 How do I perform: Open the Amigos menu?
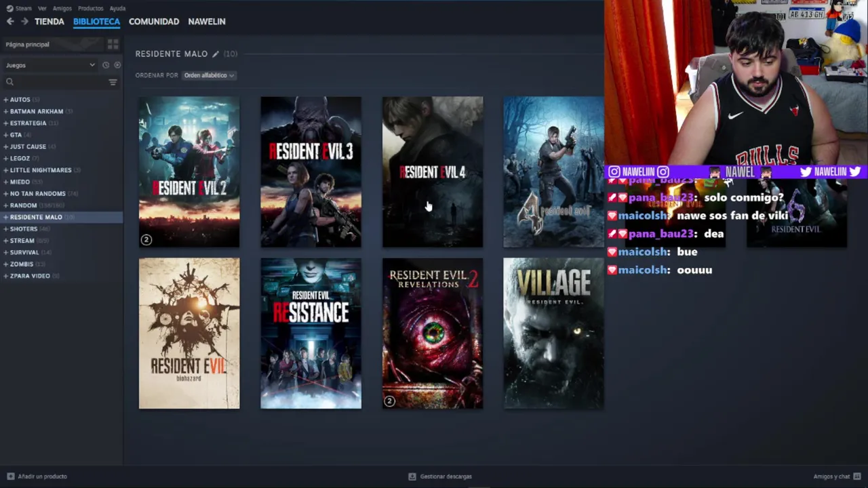point(62,8)
